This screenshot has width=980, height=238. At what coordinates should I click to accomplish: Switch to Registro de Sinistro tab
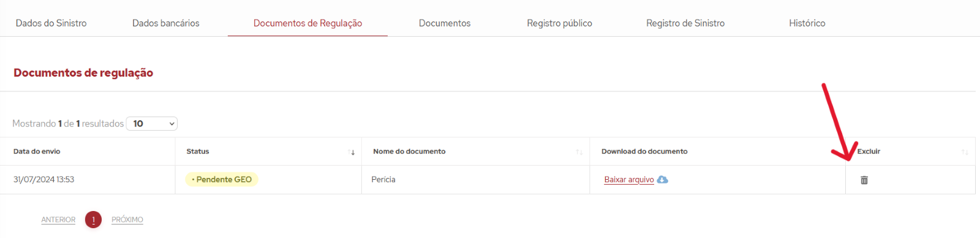point(685,23)
